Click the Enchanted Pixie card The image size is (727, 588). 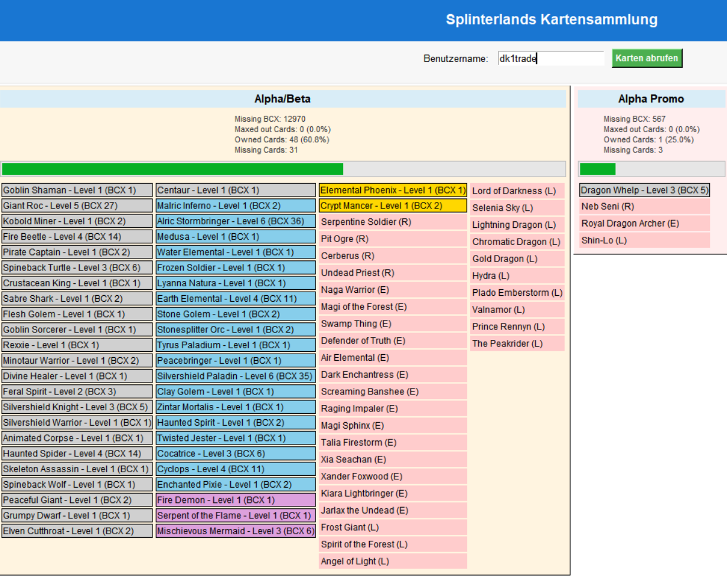236,485
